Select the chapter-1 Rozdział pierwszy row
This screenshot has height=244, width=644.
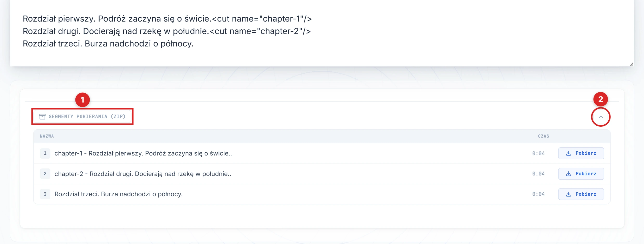point(143,153)
